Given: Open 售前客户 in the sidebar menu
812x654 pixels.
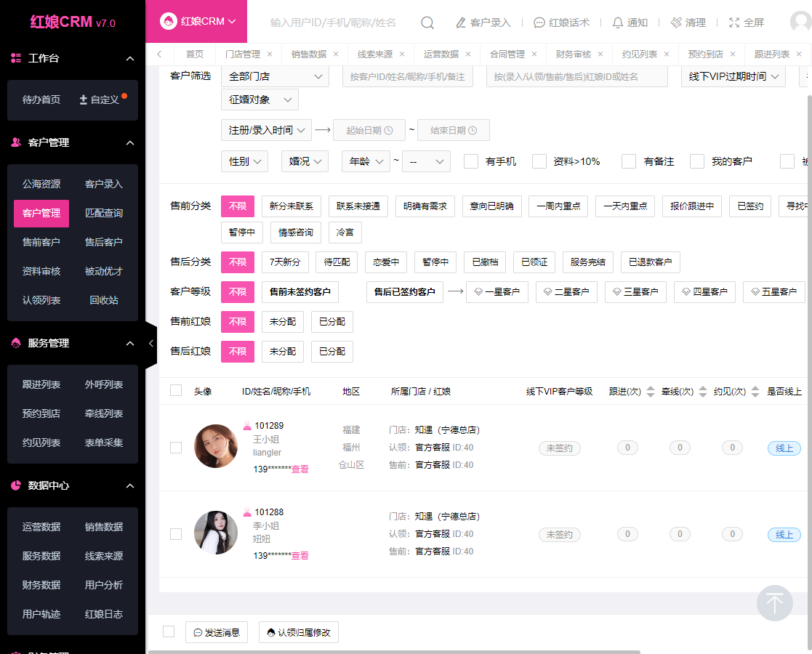Looking at the screenshot, I should pos(41,242).
